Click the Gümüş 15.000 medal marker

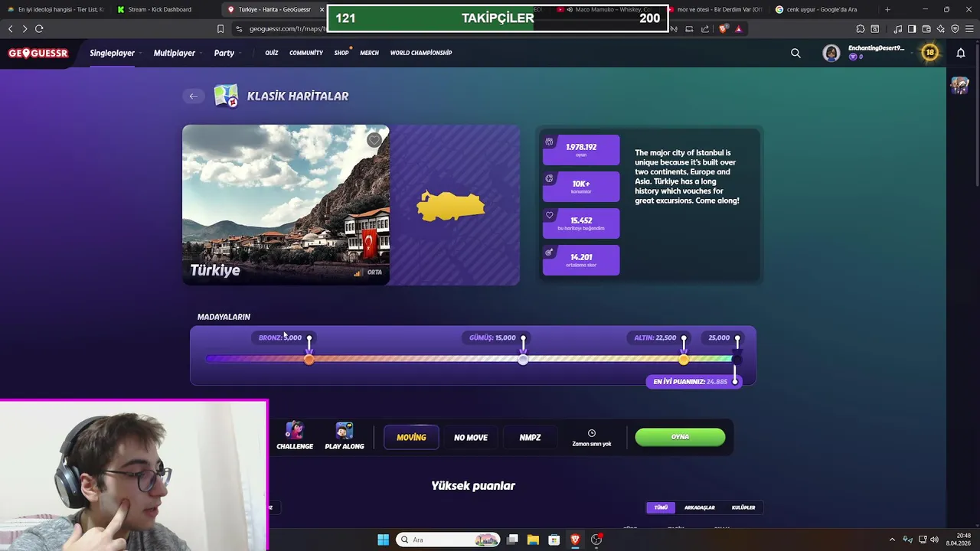pos(523,359)
